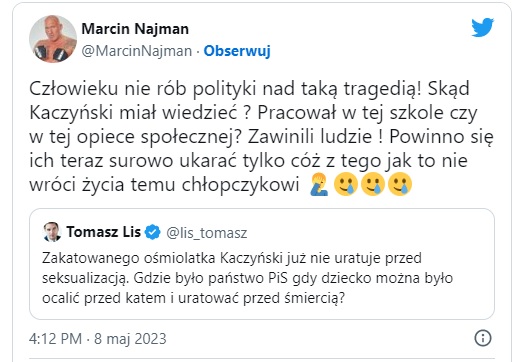
Task: Click the word 'Człowieku' in the tweet
Action: (x=74, y=89)
